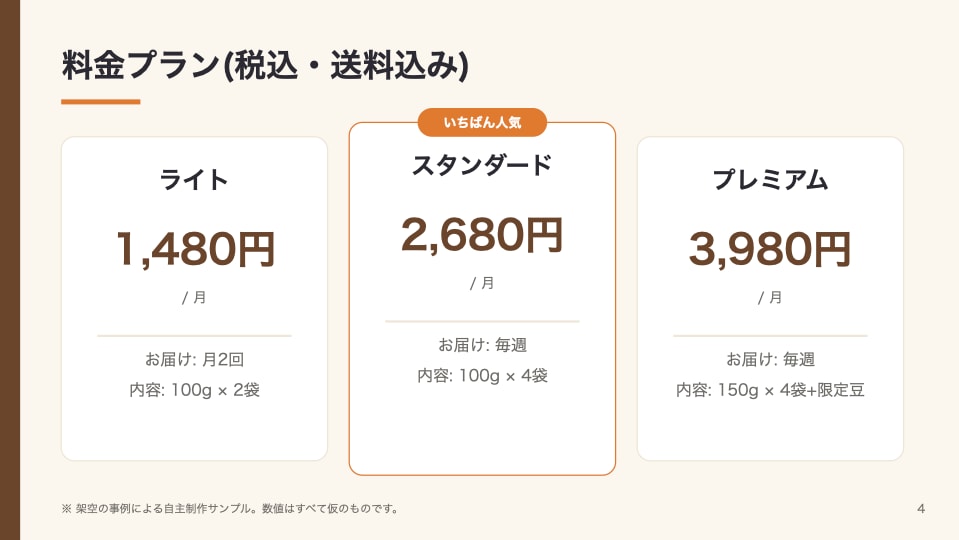The width and height of the screenshot is (959, 540).
Task: Click 内容: 150g × 4袋+限定豆 text
Action: [770, 390]
